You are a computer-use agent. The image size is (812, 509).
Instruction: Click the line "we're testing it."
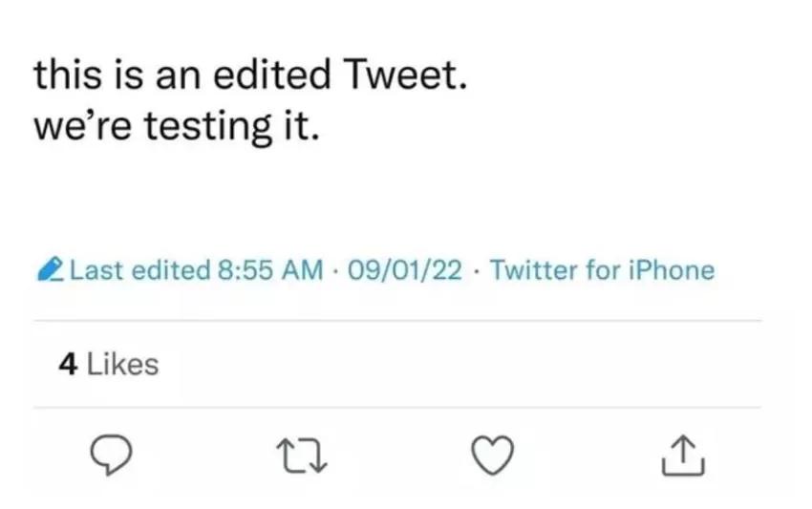point(174,127)
